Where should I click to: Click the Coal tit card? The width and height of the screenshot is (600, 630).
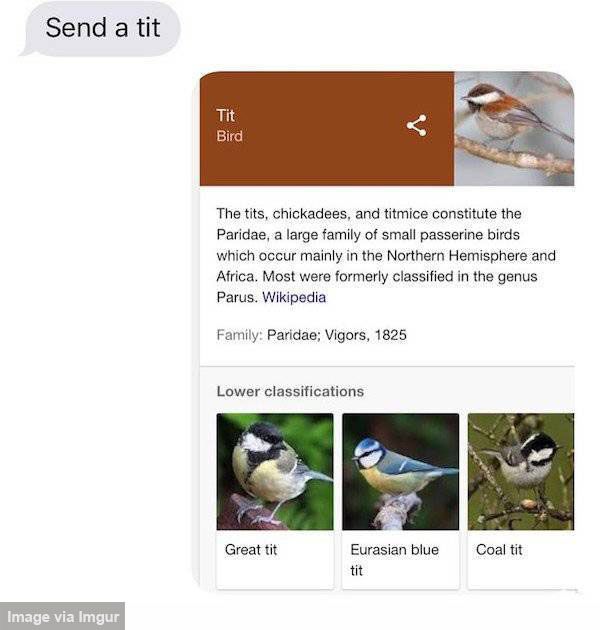coord(521,501)
